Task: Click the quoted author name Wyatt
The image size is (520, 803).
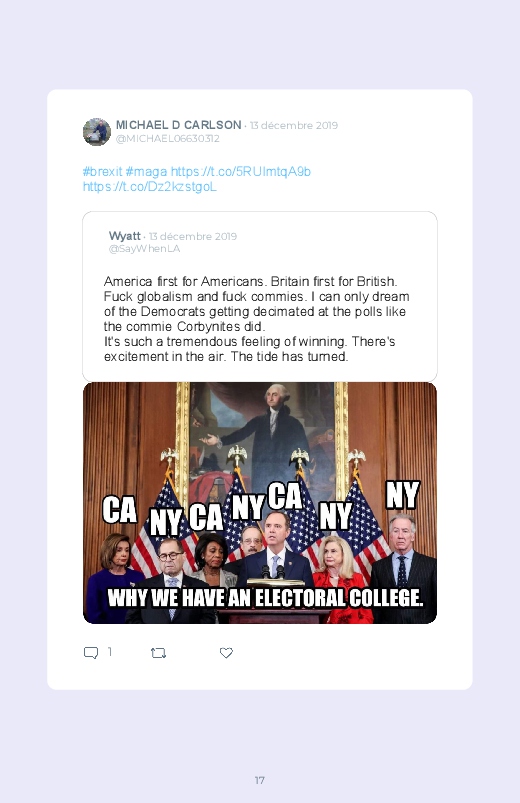Action: [124, 236]
